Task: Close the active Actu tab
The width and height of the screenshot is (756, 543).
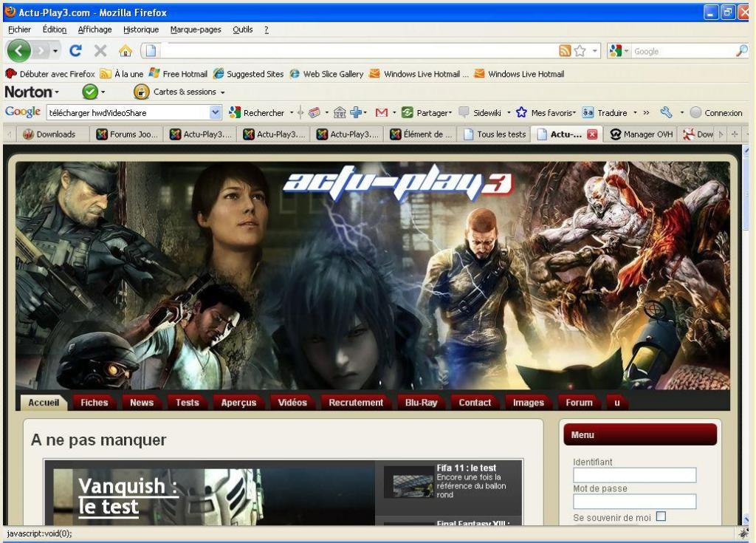Action: (x=592, y=134)
